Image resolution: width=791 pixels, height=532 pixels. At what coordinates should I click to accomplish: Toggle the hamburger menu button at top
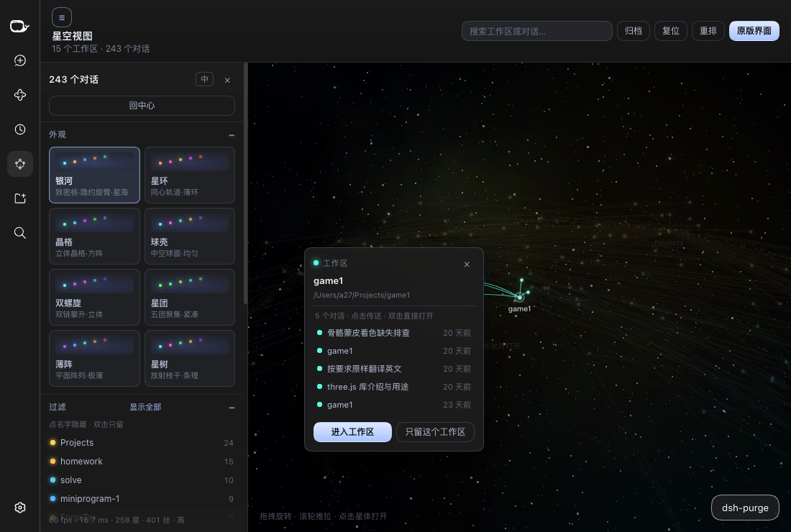(62, 18)
